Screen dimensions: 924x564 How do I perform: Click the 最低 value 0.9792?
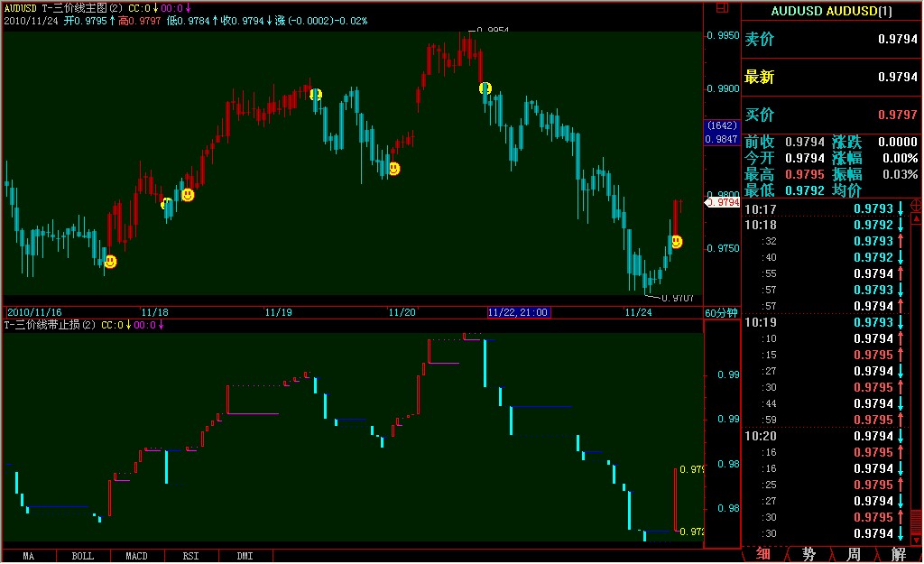coord(804,191)
